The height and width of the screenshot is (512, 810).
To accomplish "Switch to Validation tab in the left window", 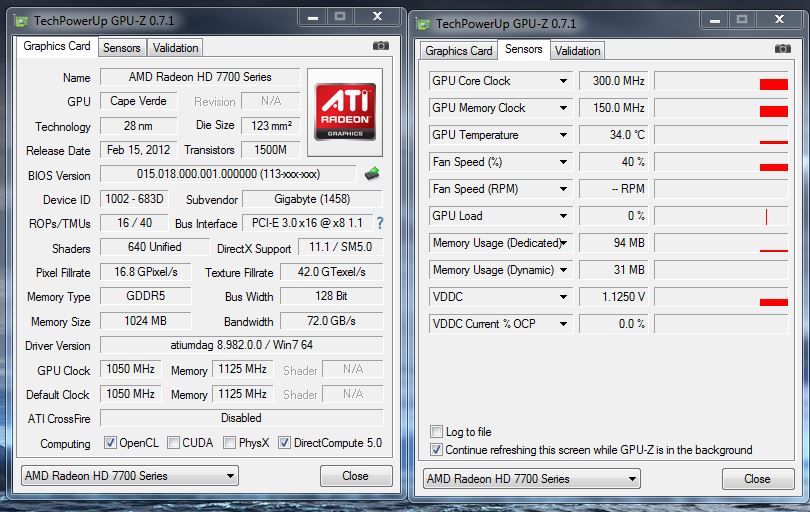I will click(175, 48).
